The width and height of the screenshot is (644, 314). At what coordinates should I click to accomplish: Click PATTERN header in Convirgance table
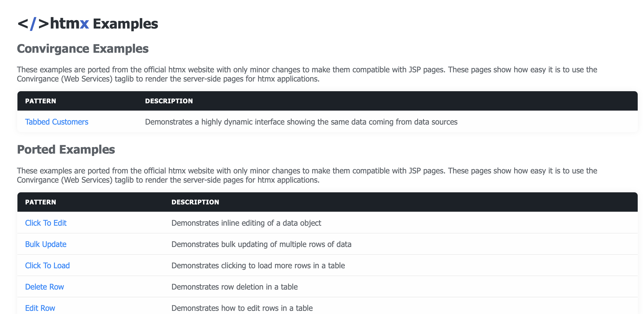coord(40,101)
